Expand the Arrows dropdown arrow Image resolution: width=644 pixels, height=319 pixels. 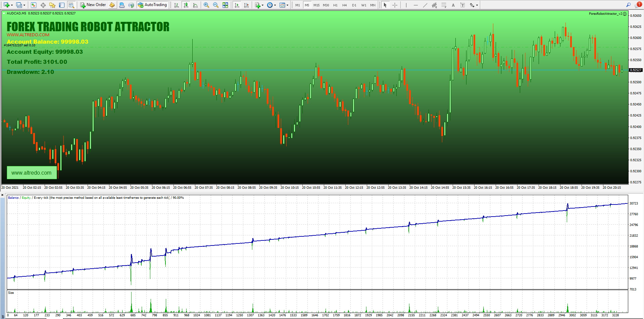pos(477,5)
